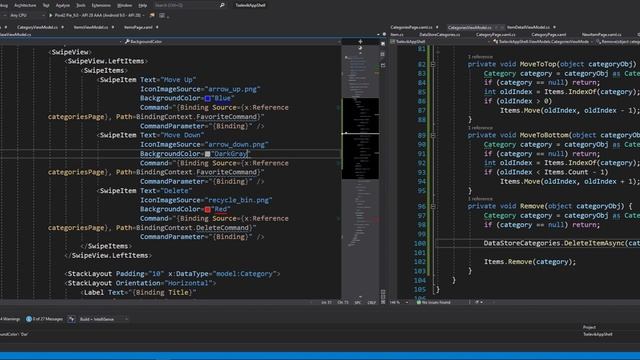Click the reference link above MoveToBottom

(x=480, y=128)
